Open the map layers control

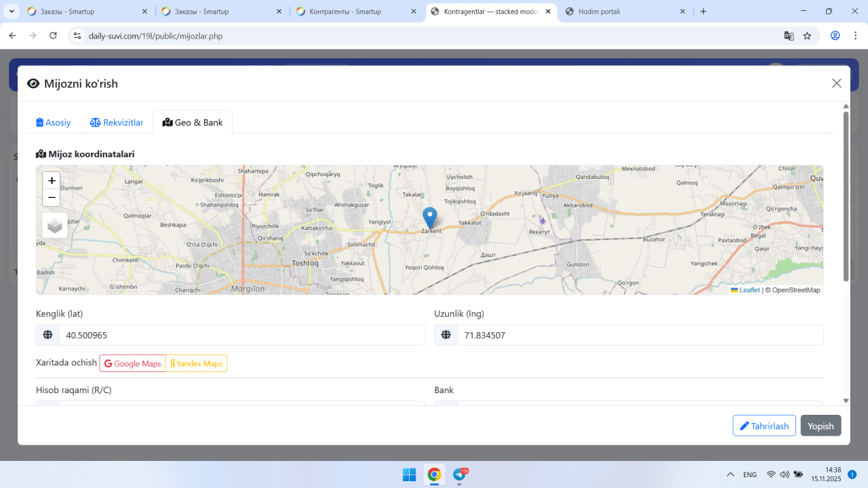(x=55, y=226)
